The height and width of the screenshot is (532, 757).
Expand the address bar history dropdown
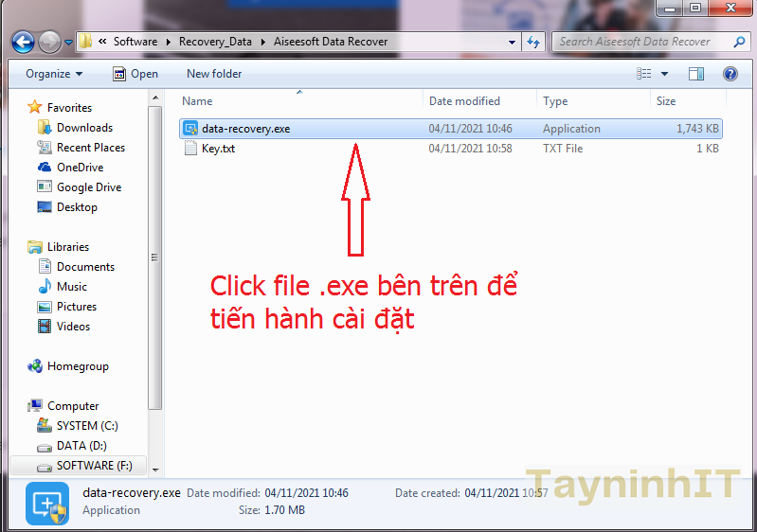(x=512, y=42)
